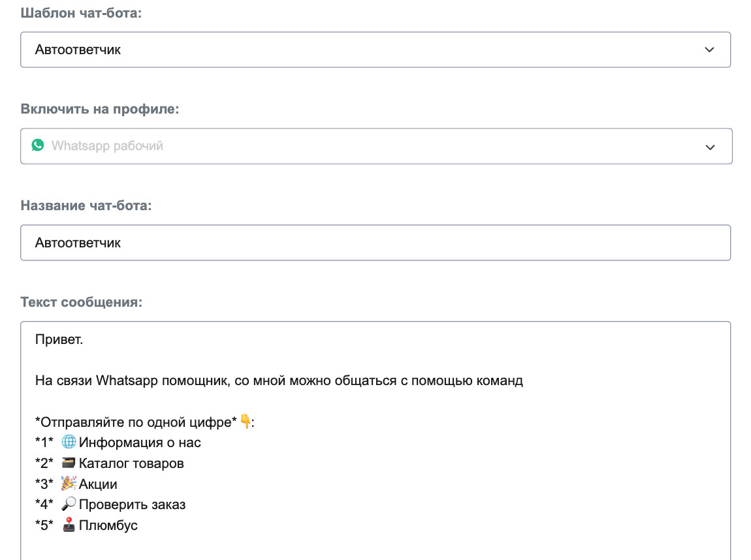Click the Название чат-бота label

coord(86,206)
